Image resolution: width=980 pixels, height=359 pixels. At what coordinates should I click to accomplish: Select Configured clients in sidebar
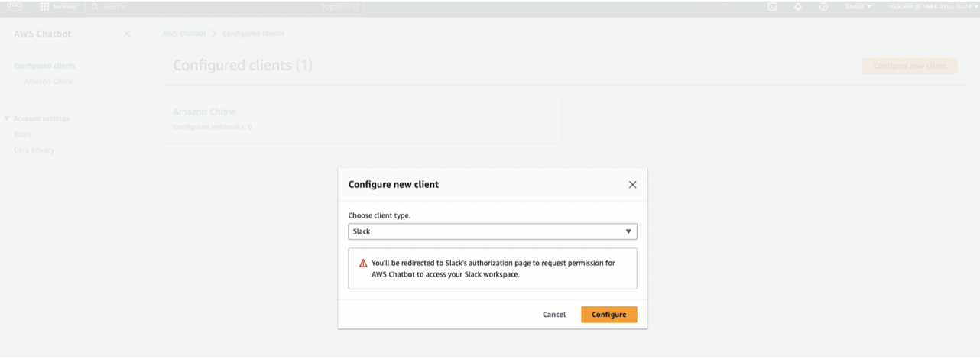45,66
